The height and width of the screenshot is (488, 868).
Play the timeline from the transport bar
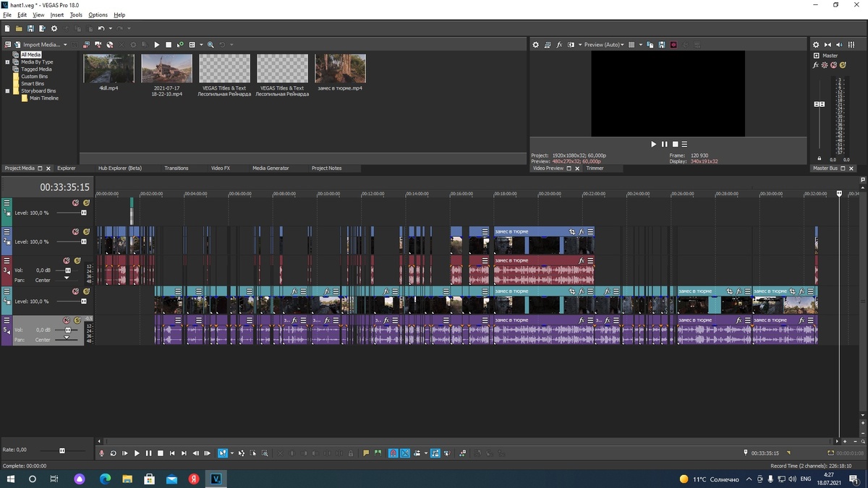point(137,453)
